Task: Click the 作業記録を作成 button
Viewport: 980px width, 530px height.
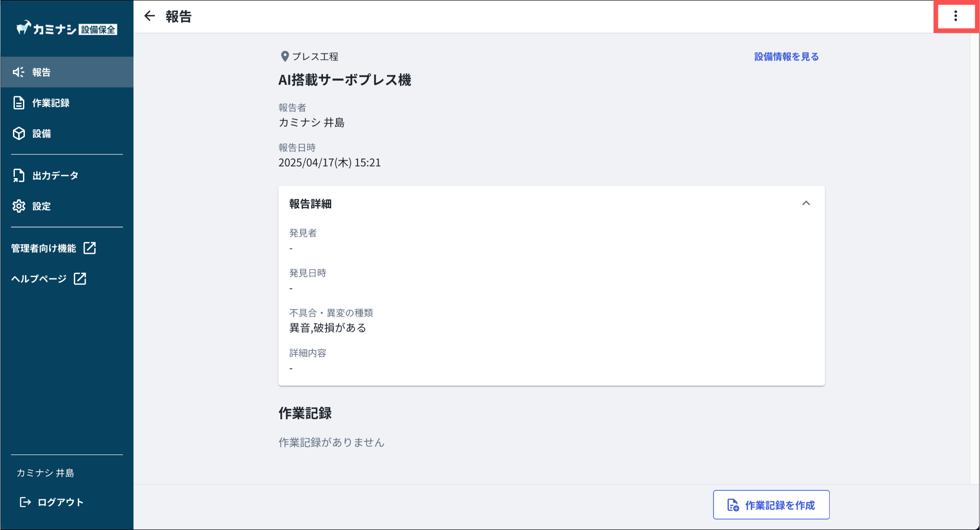Action: [x=771, y=505]
